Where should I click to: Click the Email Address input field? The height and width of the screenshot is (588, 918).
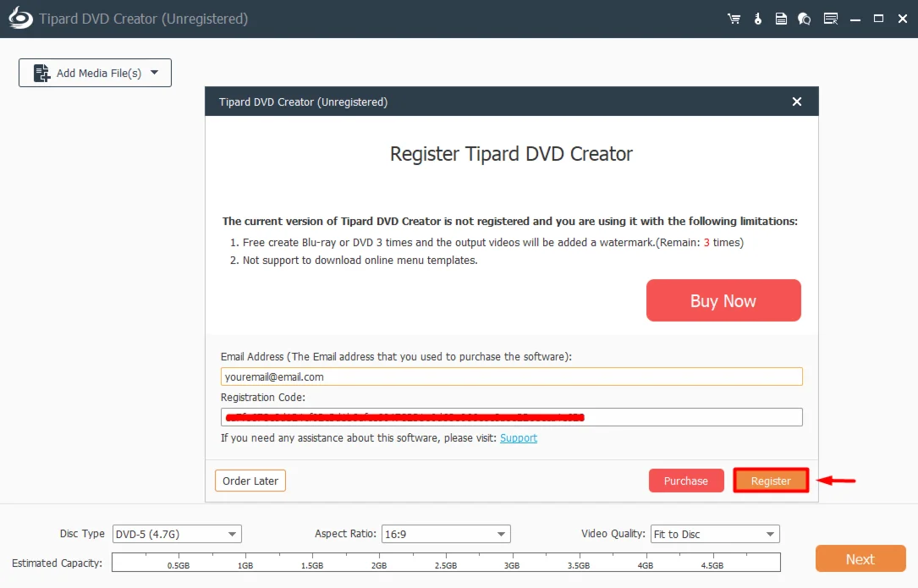[x=511, y=376]
